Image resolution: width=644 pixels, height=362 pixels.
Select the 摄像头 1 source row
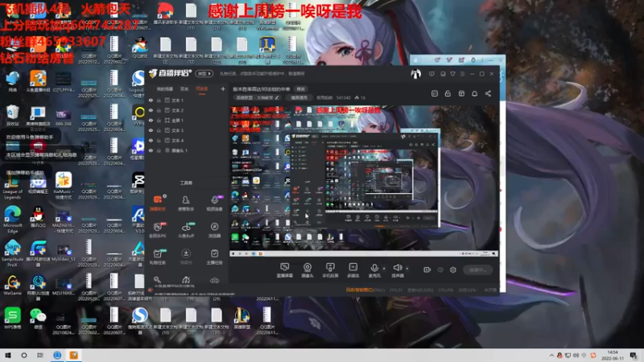click(x=187, y=150)
